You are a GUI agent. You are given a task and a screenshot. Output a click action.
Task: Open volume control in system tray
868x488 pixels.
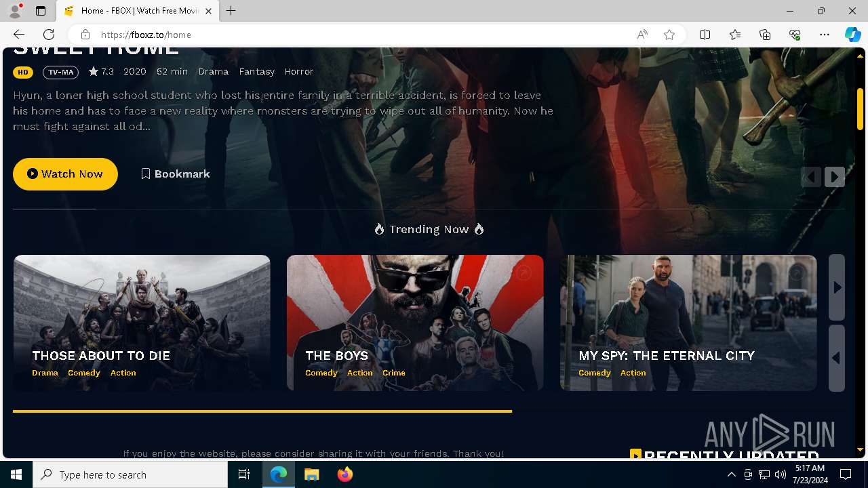[780, 474]
